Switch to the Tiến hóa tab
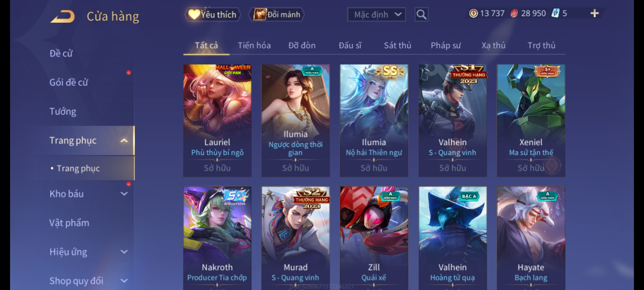This screenshot has height=290, width=644. click(254, 45)
